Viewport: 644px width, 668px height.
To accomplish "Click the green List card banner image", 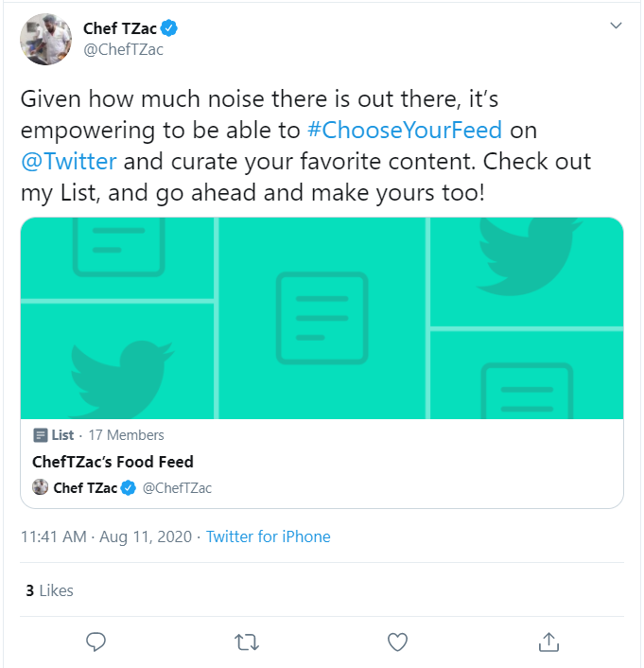I will (322, 318).
